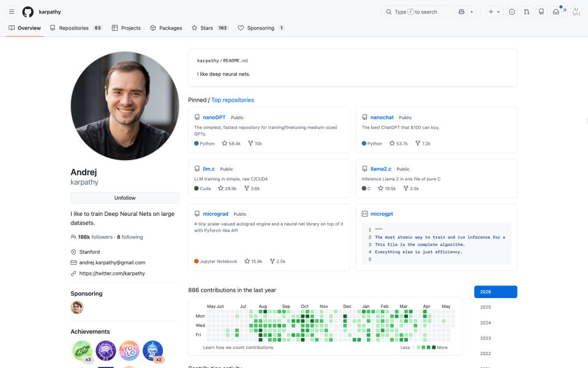View nanochat's 53.7k stargazers
588x368 pixels.
pyautogui.click(x=398, y=144)
